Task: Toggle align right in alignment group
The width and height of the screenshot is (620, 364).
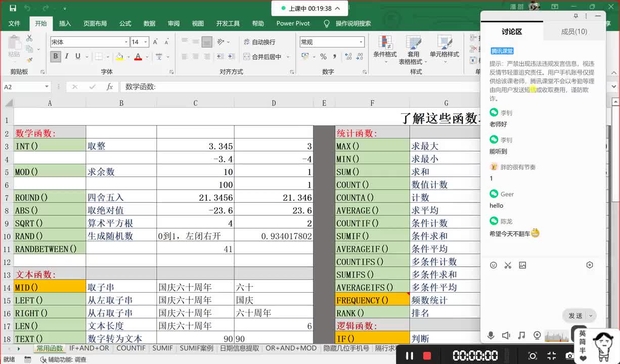Action: tap(207, 57)
